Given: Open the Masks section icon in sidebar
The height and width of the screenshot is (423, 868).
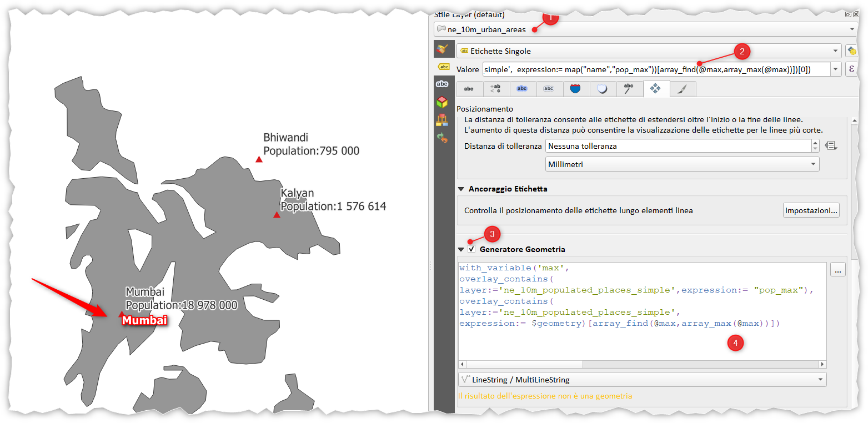Looking at the screenshot, I should [442, 84].
